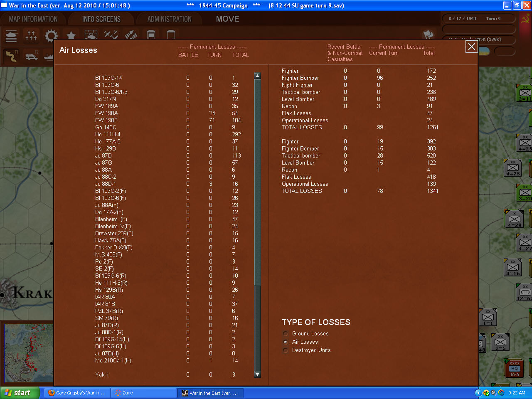532x399 pixels.
Task: Click the first TOTAL LOSSES value 1261
Action: [433, 127]
